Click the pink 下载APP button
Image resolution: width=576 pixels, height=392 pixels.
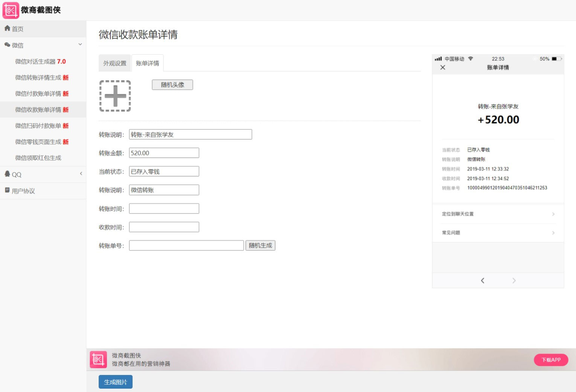pyautogui.click(x=551, y=360)
